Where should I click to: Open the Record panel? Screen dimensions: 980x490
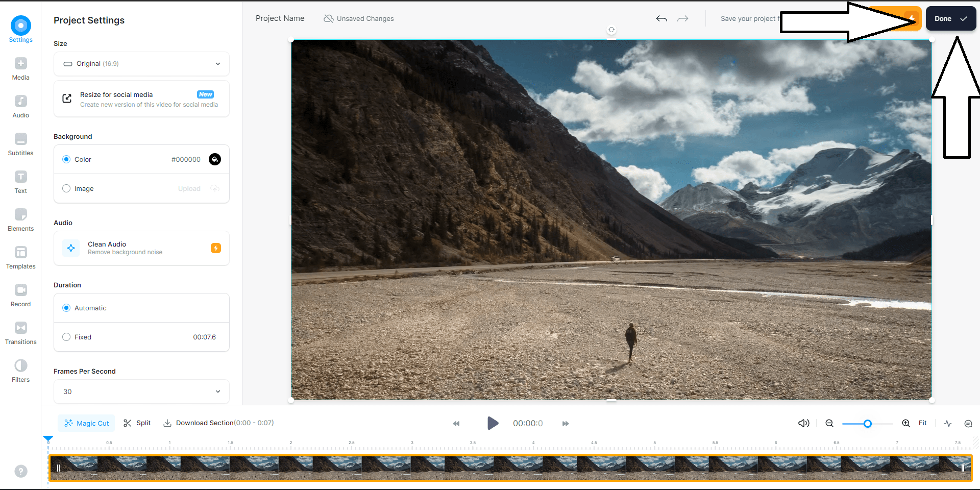click(20, 295)
